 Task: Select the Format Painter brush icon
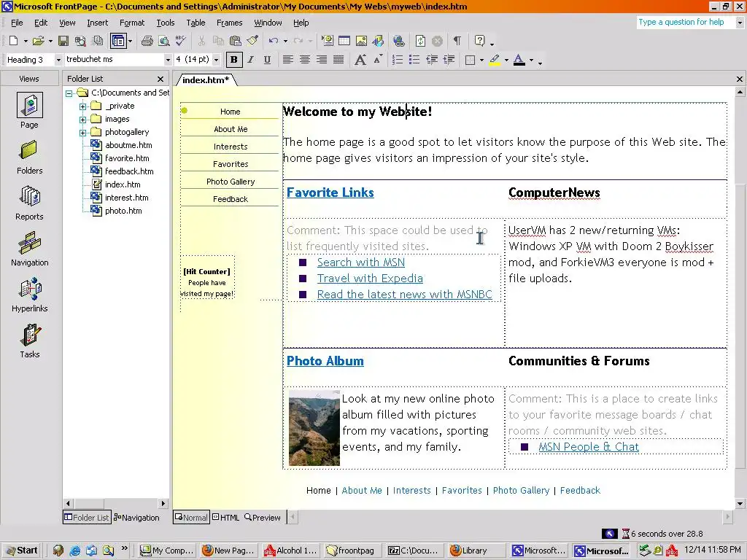click(252, 41)
